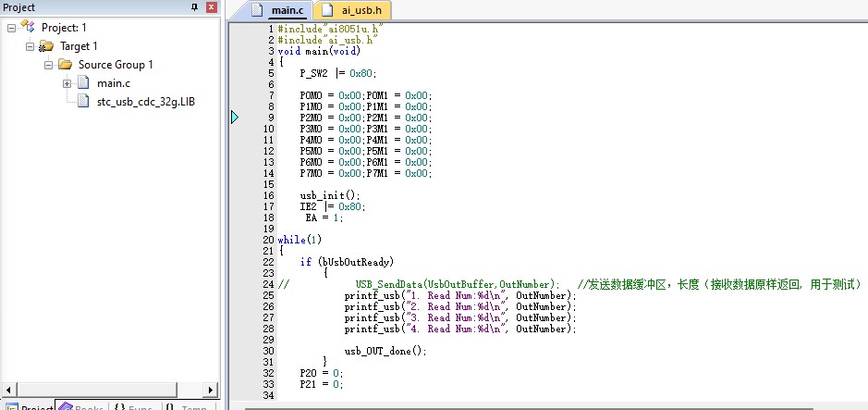868x410 pixels.
Task: Collapse the Source Group 1 folder
Action: click(48, 65)
